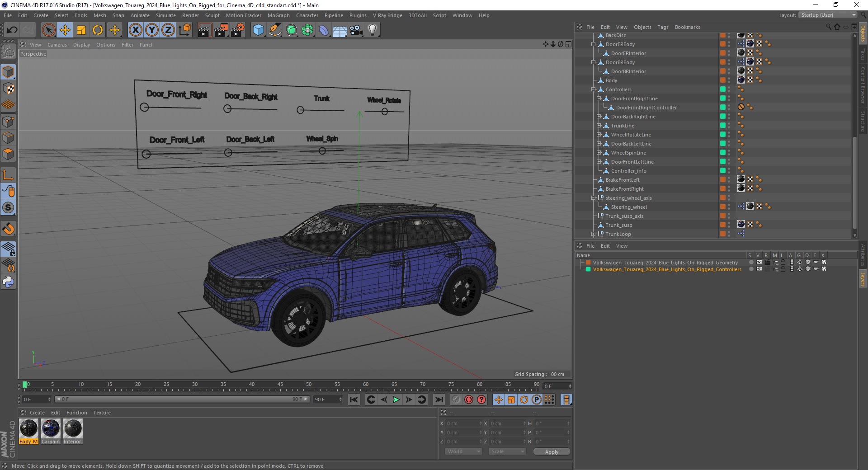
Task: Click the Undo arrow icon
Action: 12,30
